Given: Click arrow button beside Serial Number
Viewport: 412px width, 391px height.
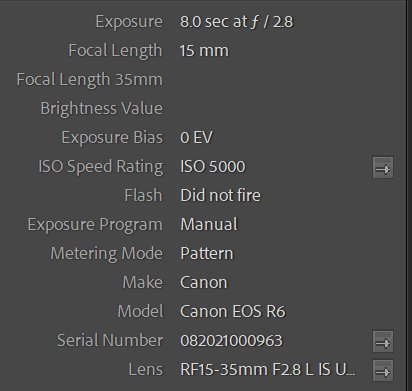Looking at the screenshot, I should pos(383,341).
